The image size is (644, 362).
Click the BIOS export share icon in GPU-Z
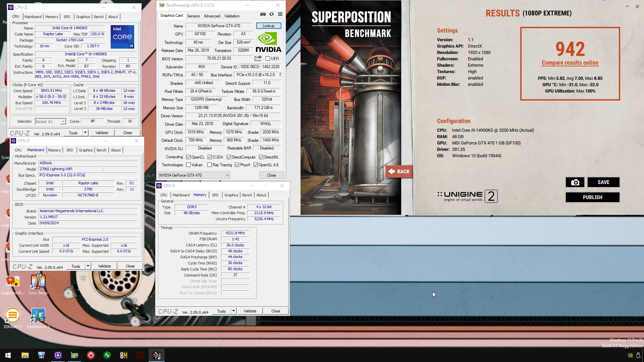point(258,58)
